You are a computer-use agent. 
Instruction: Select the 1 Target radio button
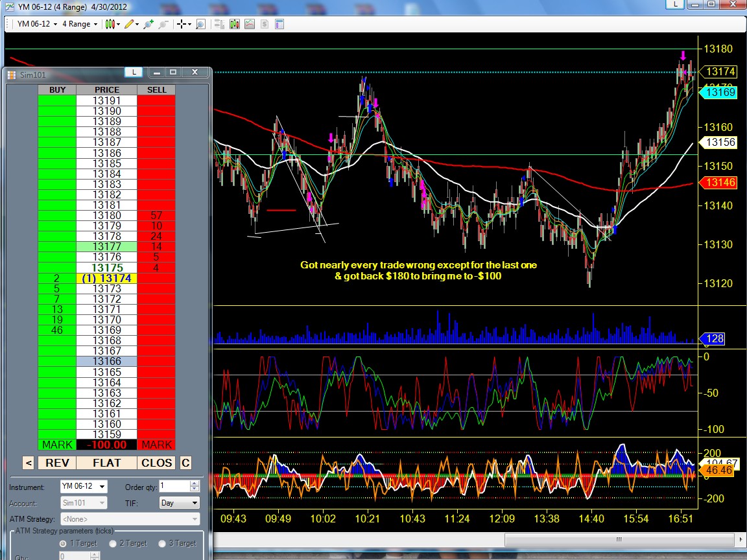[63, 543]
